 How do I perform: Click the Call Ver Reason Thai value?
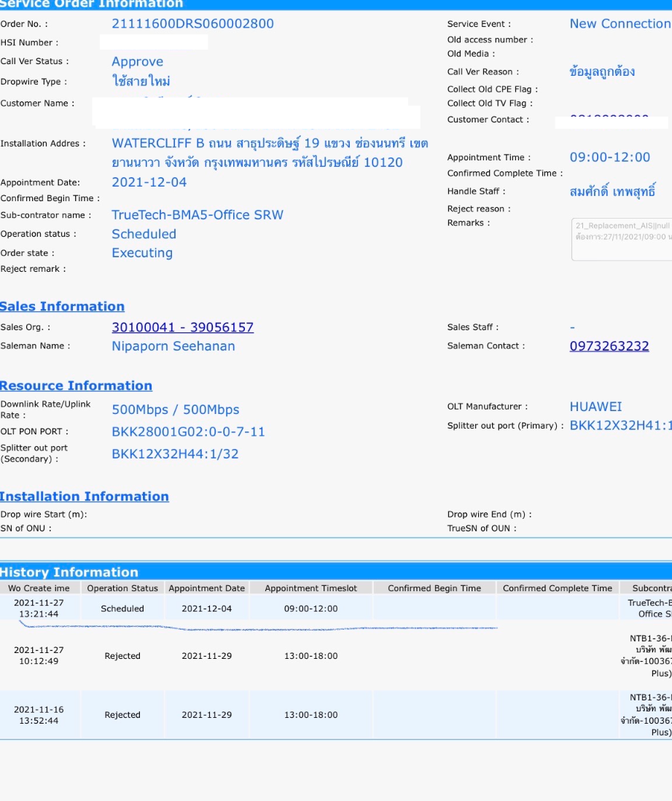coord(603,71)
